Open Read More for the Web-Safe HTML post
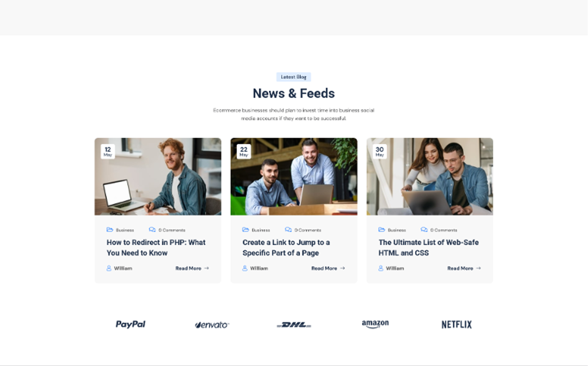This screenshot has height=366, width=588. click(x=464, y=268)
